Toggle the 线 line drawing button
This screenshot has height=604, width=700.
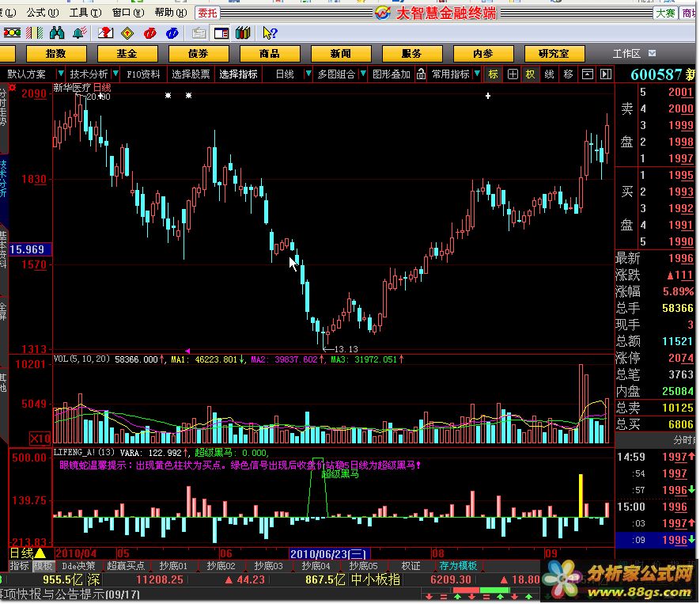tap(549, 74)
